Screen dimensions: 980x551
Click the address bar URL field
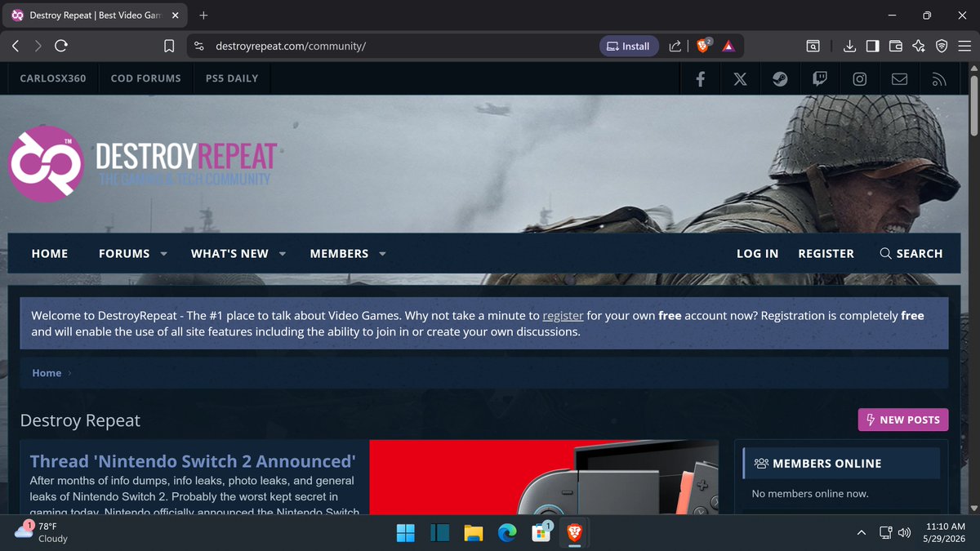[400, 47]
